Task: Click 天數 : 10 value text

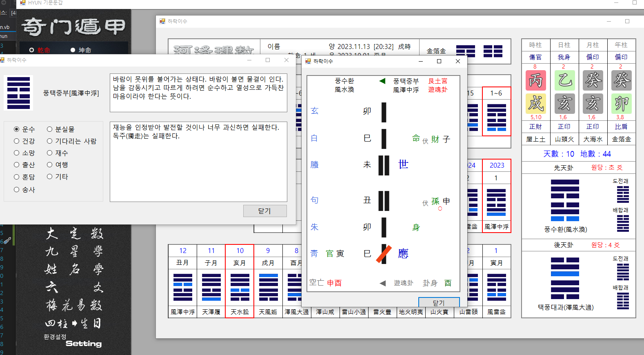Action: (x=559, y=154)
